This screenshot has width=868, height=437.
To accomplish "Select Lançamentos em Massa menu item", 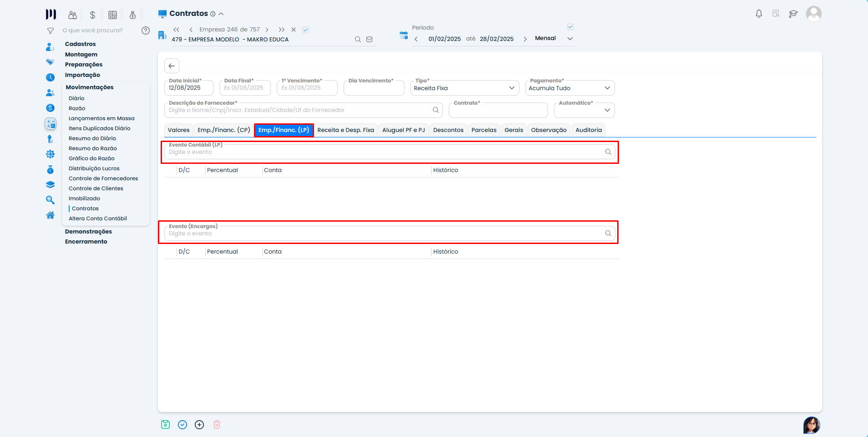I will 102,118.
